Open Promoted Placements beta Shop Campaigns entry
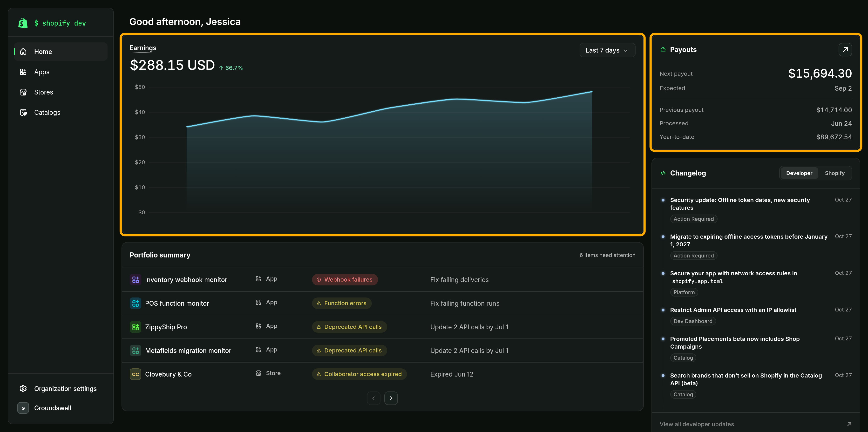Image resolution: width=868 pixels, height=432 pixels. [735, 343]
